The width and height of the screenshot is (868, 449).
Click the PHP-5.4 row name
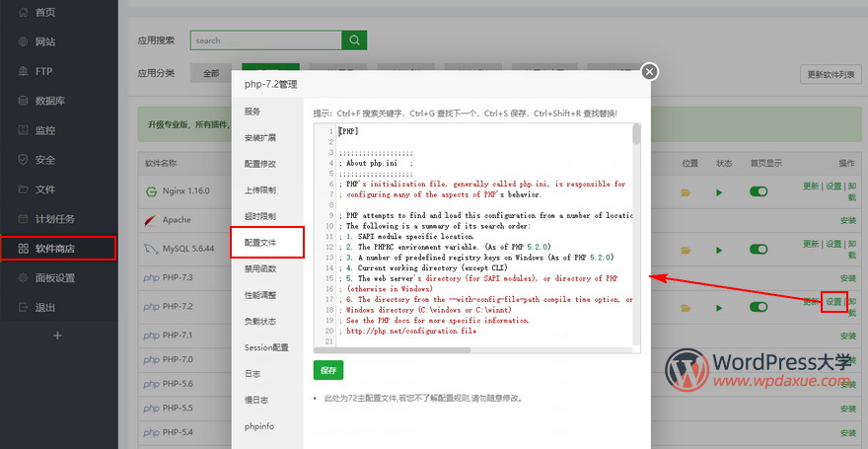tap(178, 432)
